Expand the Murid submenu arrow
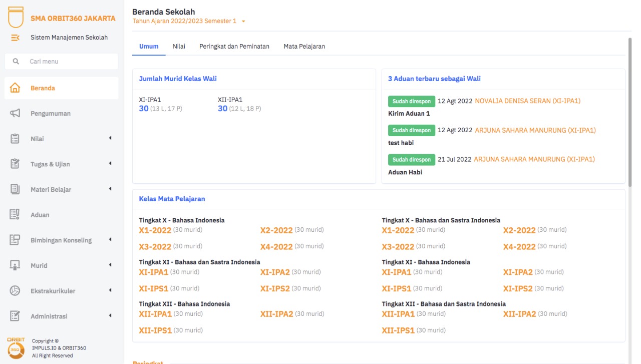The image size is (641, 364). (110, 265)
